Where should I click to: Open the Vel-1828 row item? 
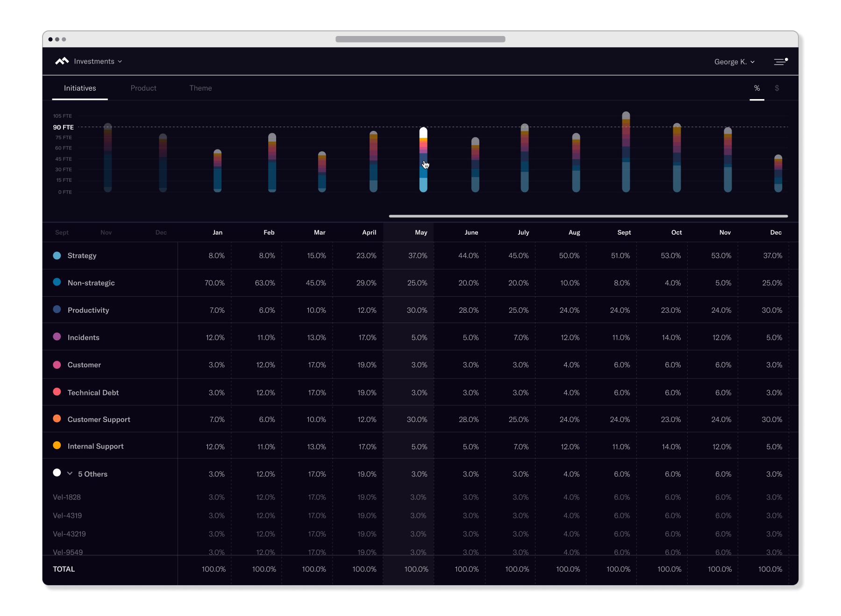tap(67, 497)
